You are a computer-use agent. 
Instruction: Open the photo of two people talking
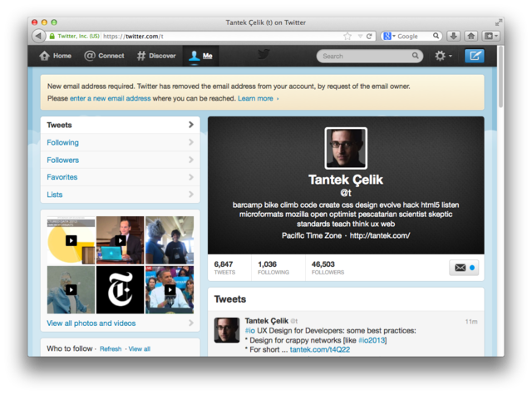click(x=170, y=240)
